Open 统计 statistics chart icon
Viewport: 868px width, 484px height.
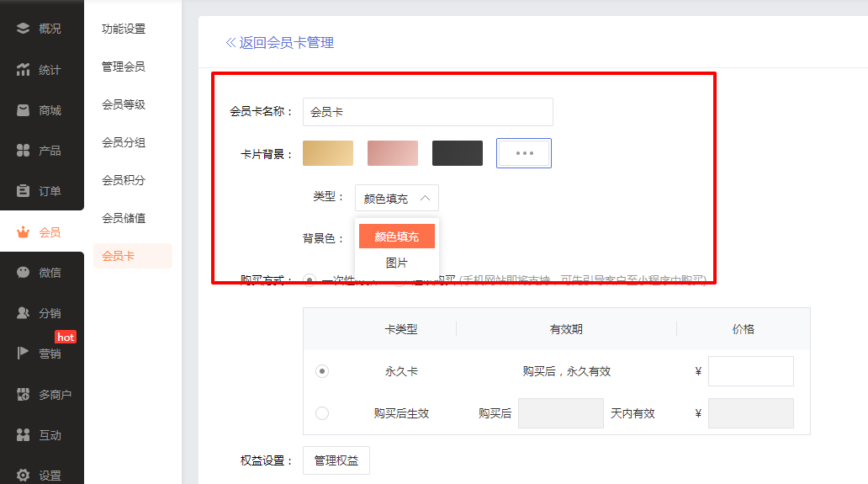[x=24, y=70]
